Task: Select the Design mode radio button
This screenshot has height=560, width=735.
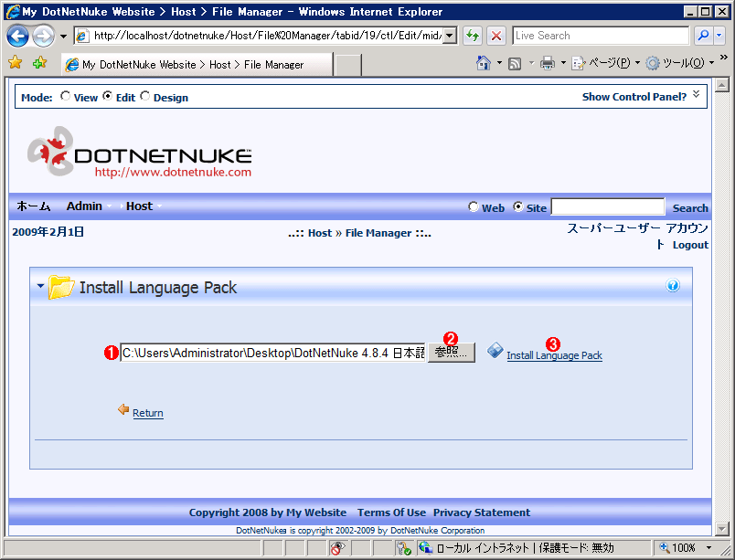Action: (x=144, y=96)
